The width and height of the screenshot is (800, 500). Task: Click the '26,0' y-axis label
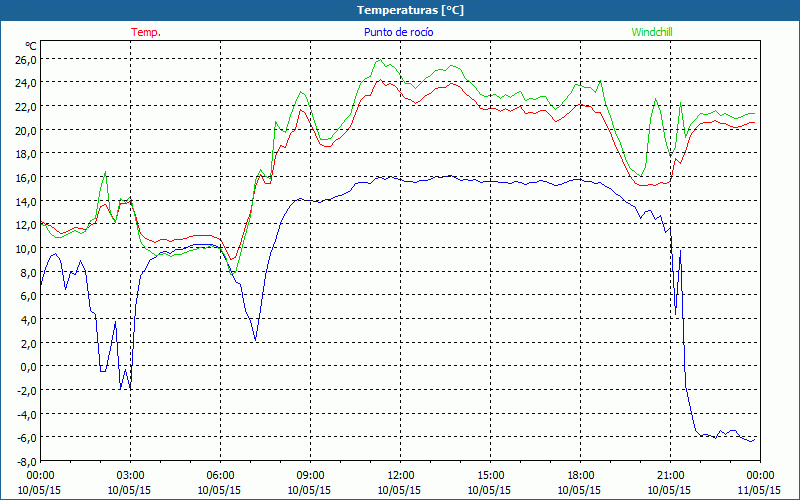tap(27, 59)
